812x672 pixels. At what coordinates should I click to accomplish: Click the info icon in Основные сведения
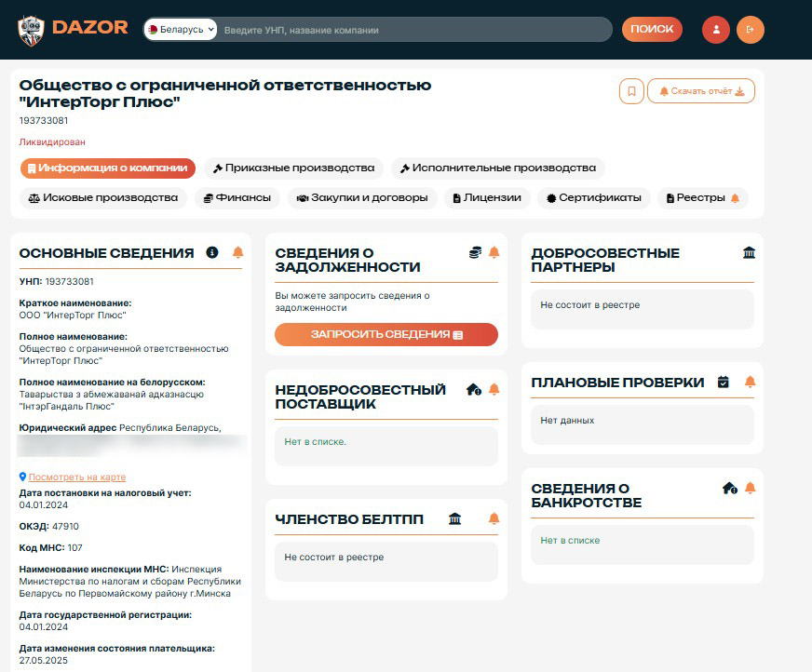[211, 252]
